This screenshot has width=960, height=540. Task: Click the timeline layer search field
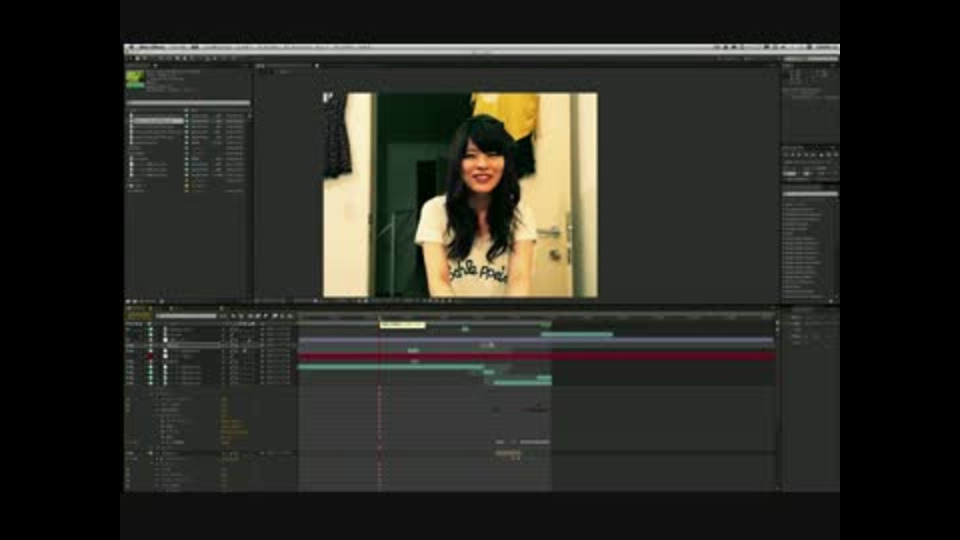point(186,316)
